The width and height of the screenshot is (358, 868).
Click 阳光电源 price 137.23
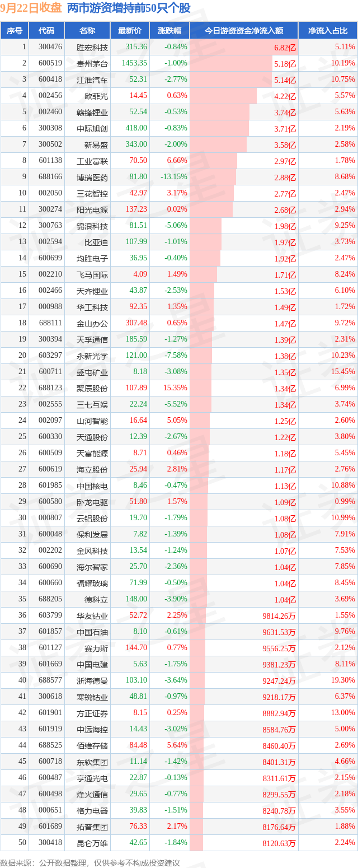[x=136, y=209]
